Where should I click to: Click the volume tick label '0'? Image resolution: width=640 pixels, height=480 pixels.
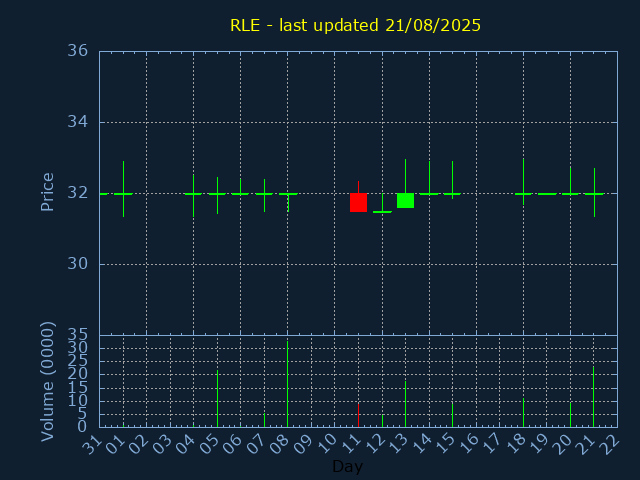pos(82,427)
